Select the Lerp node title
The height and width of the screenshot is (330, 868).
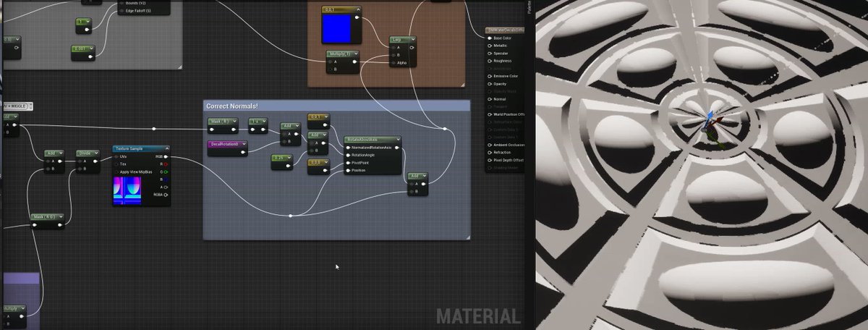397,40
